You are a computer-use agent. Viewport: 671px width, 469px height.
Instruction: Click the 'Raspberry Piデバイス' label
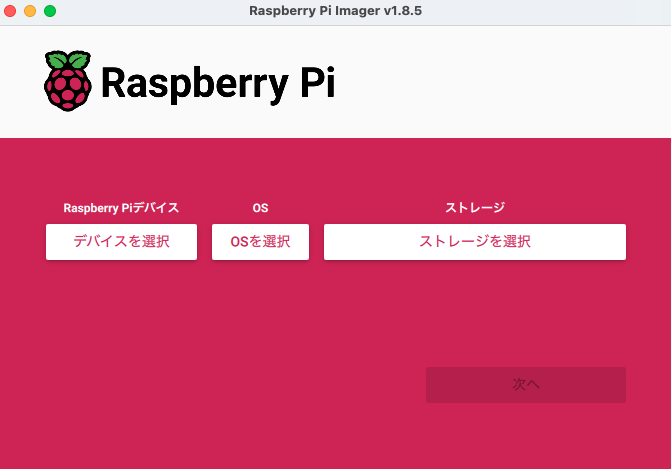(x=121, y=208)
